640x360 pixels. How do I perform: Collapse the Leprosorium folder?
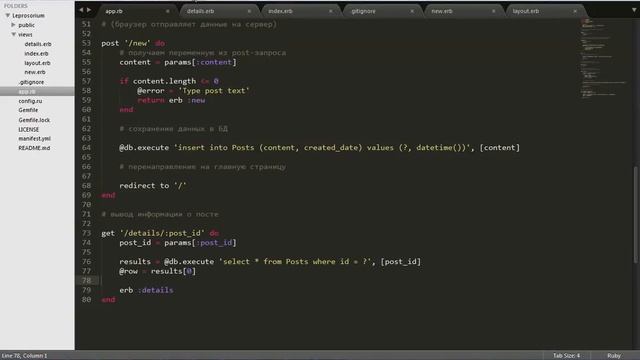click(8, 16)
